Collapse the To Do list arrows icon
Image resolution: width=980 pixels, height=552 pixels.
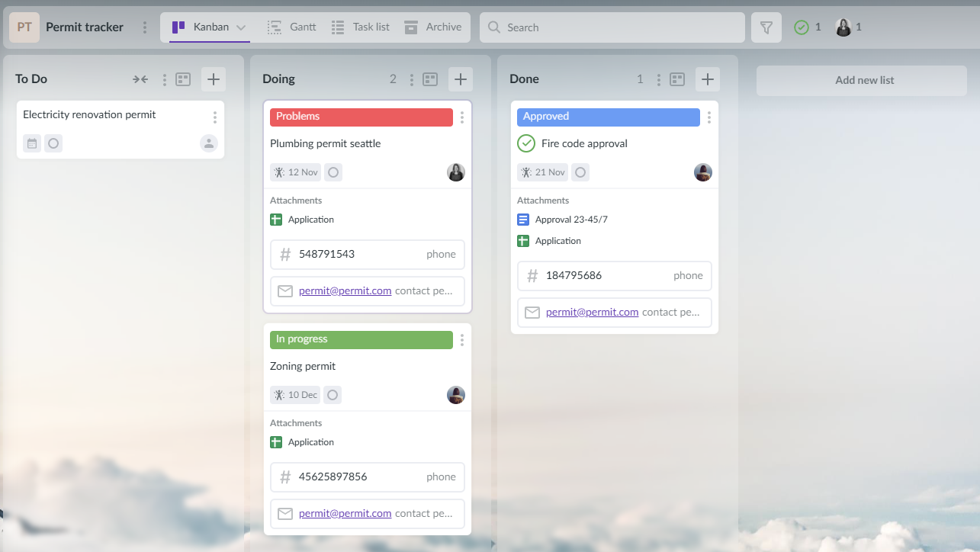140,79
